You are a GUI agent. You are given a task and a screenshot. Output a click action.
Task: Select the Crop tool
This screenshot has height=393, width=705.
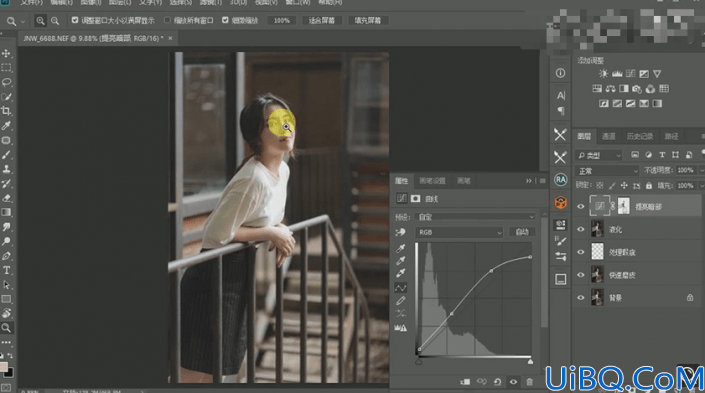[x=6, y=111]
